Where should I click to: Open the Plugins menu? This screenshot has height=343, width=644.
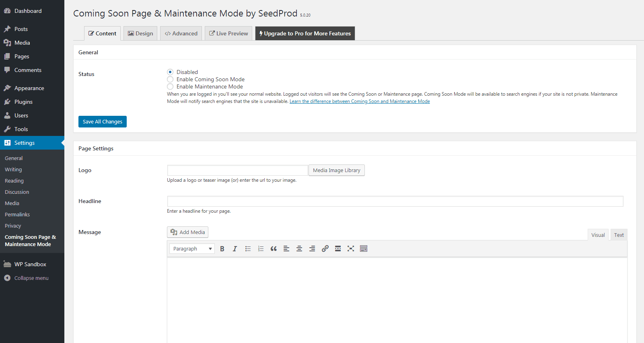click(32, 102)
